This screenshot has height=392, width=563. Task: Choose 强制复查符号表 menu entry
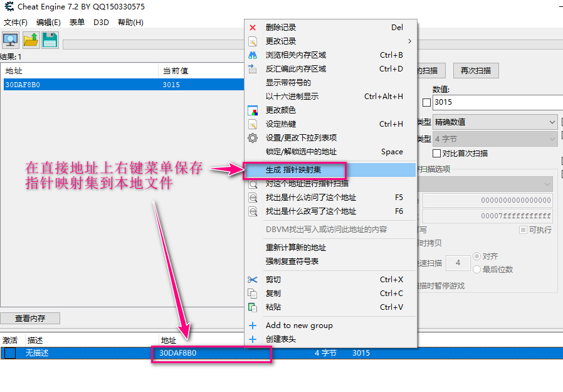(x=330, y=261)
